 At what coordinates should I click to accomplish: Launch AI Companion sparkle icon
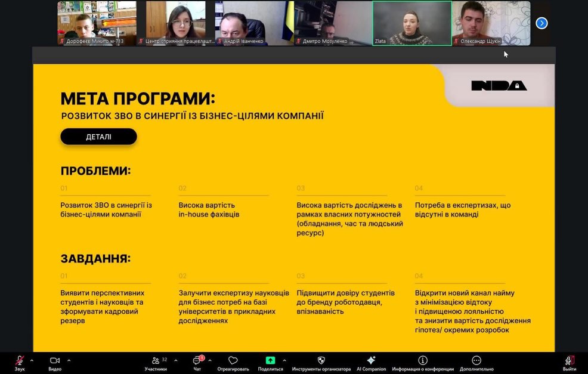point(371,361)
